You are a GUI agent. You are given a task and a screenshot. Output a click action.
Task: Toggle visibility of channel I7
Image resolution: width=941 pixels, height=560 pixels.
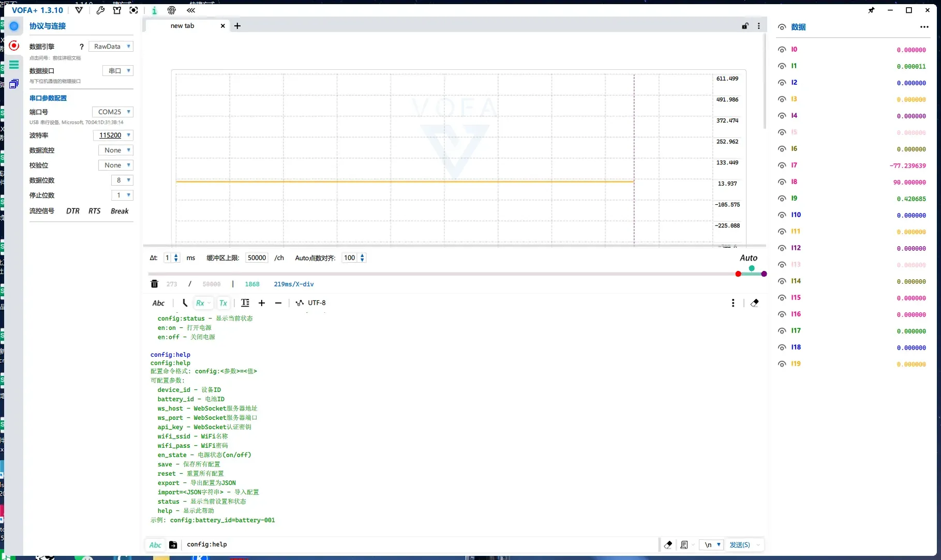[782, 165]
